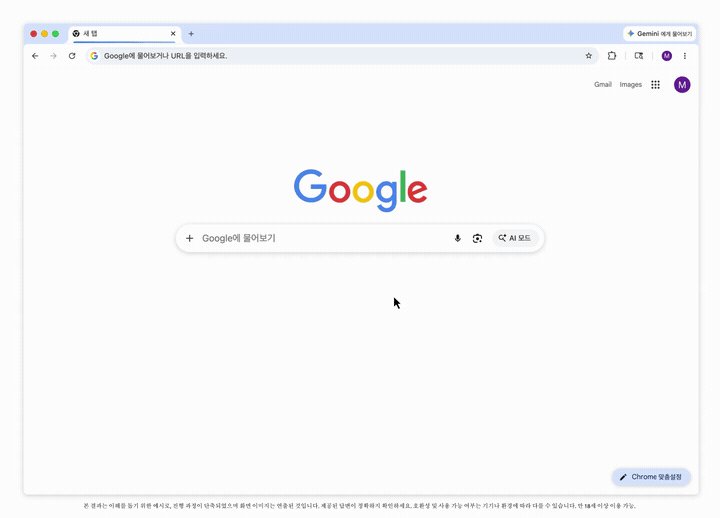Start voice search with the microphone icon
Viewport: 720px width, 518px height.
point(457,238)
